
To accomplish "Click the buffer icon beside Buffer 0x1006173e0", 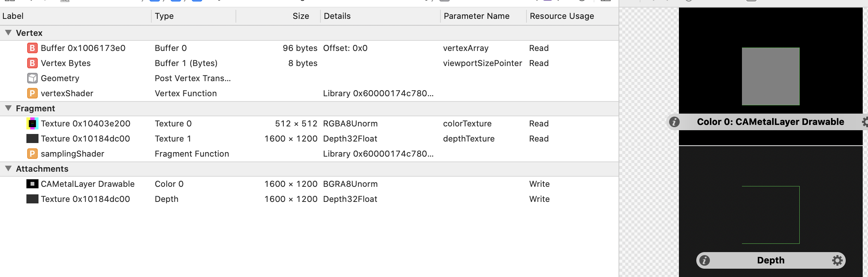I will coord(32,48).
